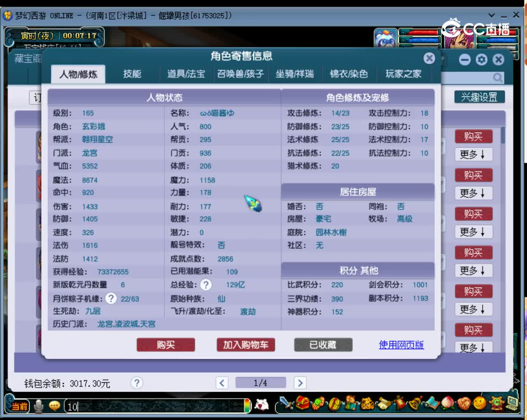Click the 获得经验 value 73372655

[x=113, y=272]
